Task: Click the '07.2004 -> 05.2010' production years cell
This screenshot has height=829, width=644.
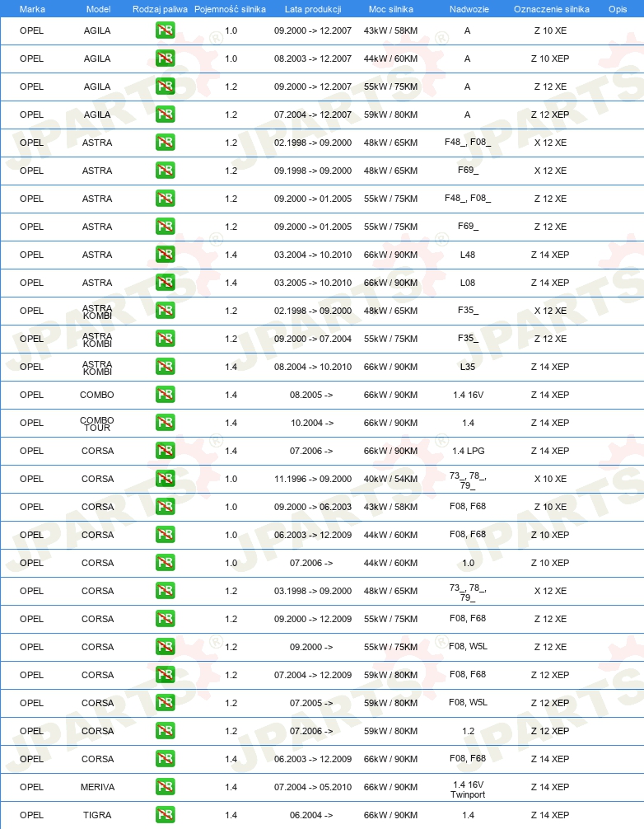Action: [313, 787]
